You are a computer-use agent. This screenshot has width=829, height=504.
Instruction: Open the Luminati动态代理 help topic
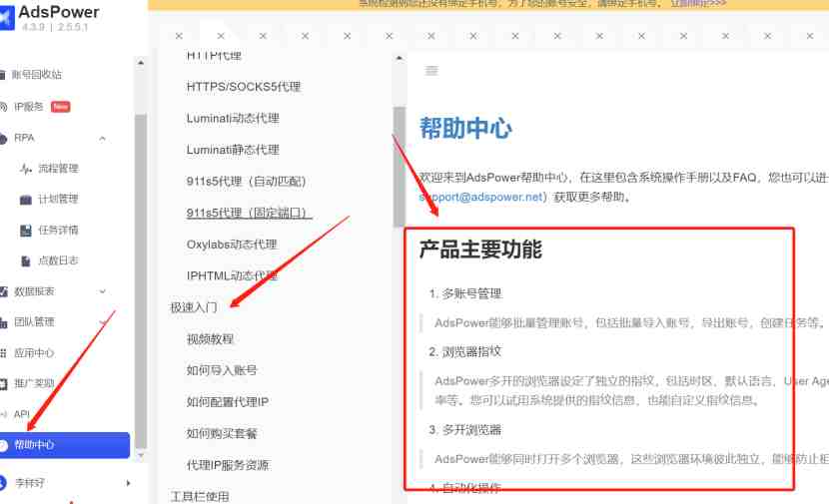click(x=233, y=119)
